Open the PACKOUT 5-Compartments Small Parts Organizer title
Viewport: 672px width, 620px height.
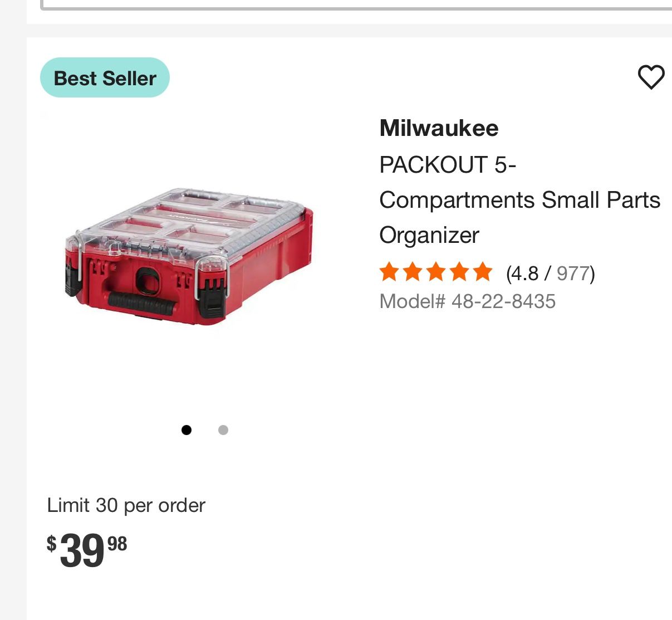tap(519, 199)
